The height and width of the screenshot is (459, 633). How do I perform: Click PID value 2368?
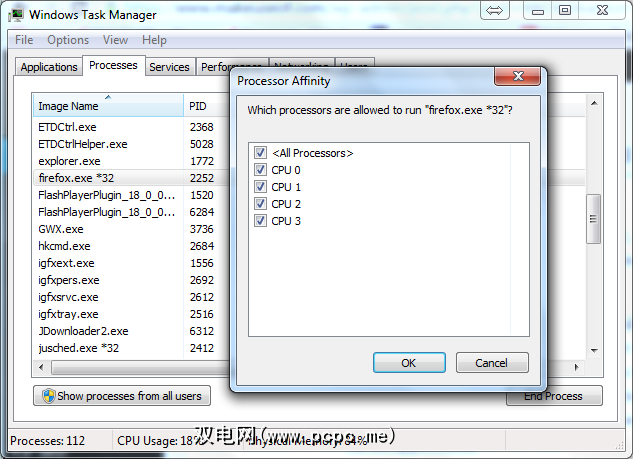[x=201, y=127]
